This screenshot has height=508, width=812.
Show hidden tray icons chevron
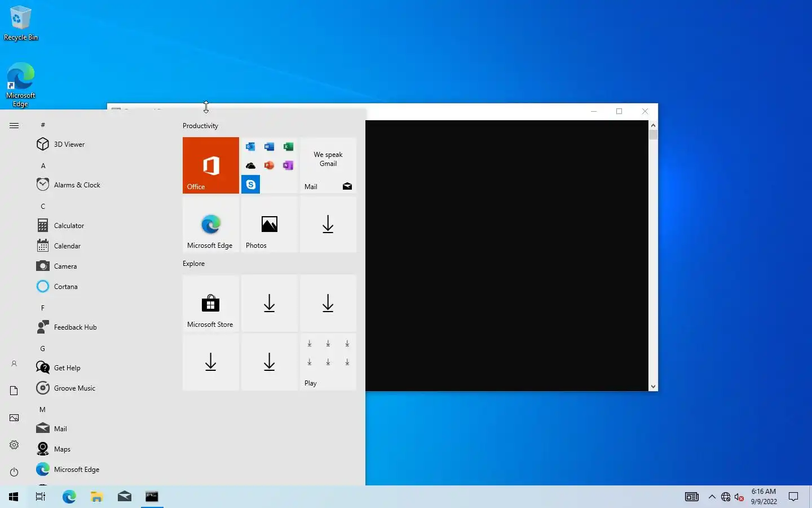pyautogui.click(x=712, y=497)
